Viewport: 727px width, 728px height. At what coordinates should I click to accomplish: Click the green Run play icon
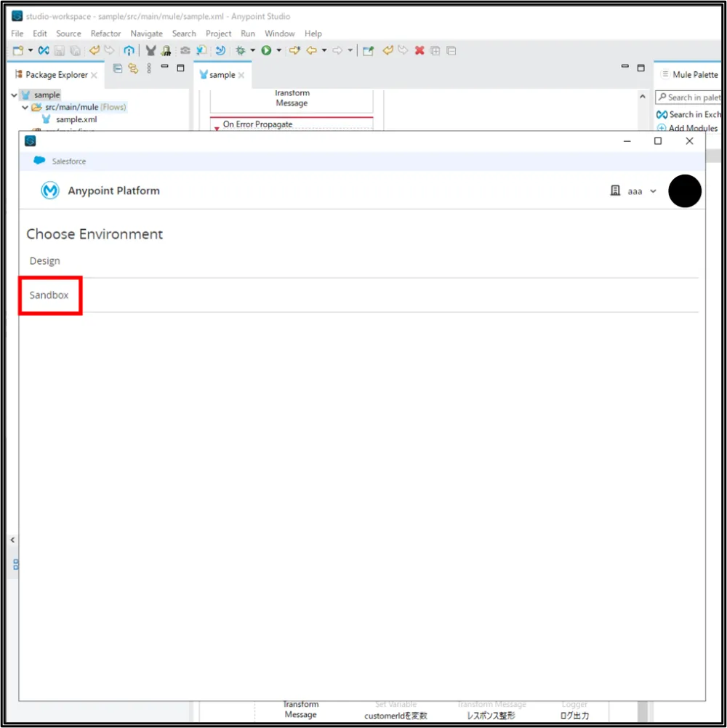pos(266,51)
